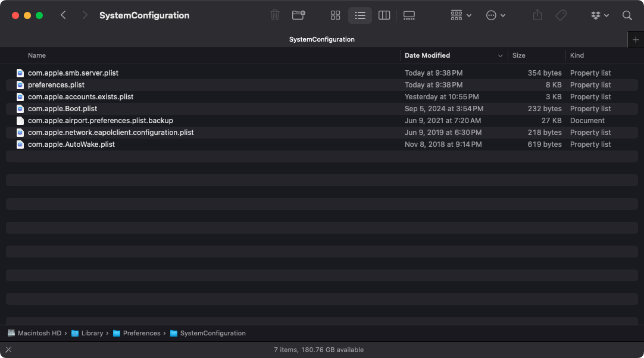Open the Action ellipsis menu
The width and height of the screenshot is (644, 358).
[495, 15]
